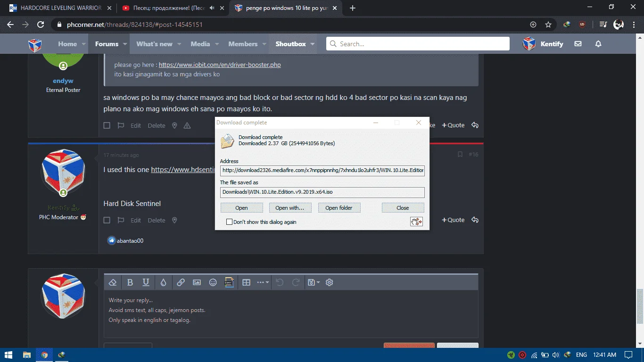Click inside the Write your reply text area
This screenshot has width=644, height=362.
(291, 314)
